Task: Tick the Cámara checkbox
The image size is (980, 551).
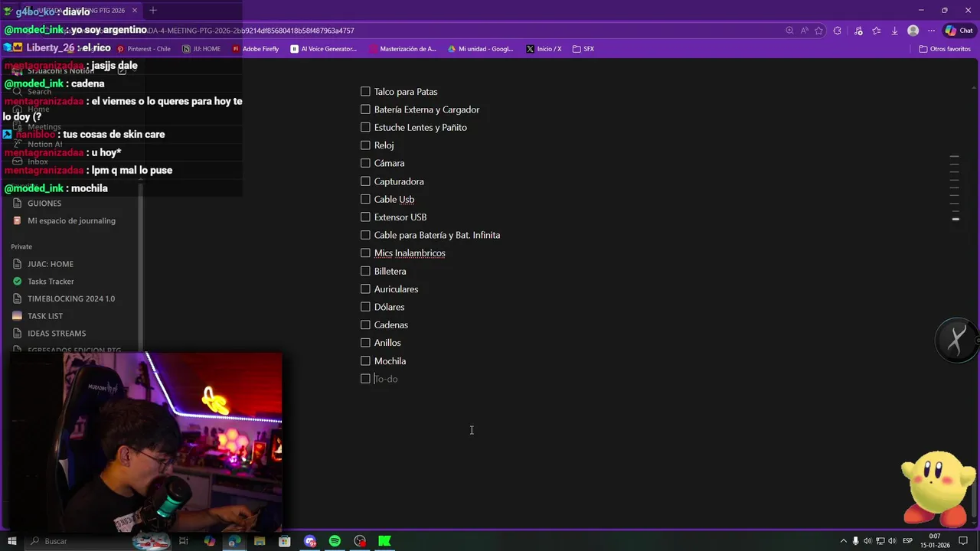Action: coord(365,163)
